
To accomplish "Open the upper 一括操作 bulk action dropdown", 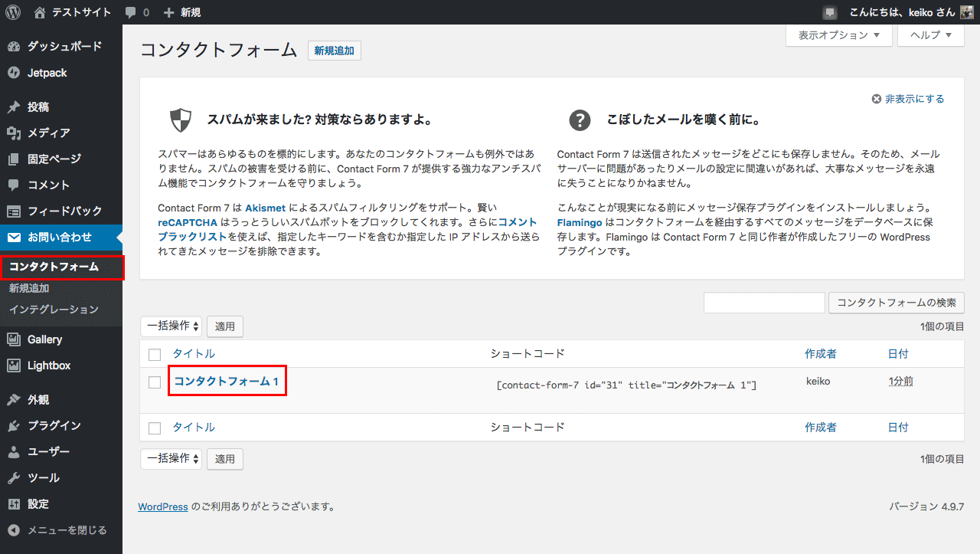I will coord(171,326).
